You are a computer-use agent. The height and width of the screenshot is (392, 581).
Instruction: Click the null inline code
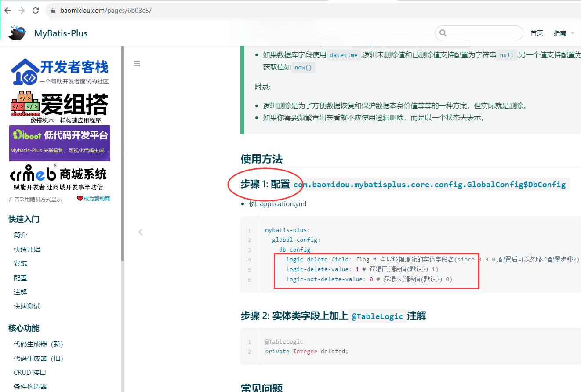pyautogui.click(x=507, y=55)
